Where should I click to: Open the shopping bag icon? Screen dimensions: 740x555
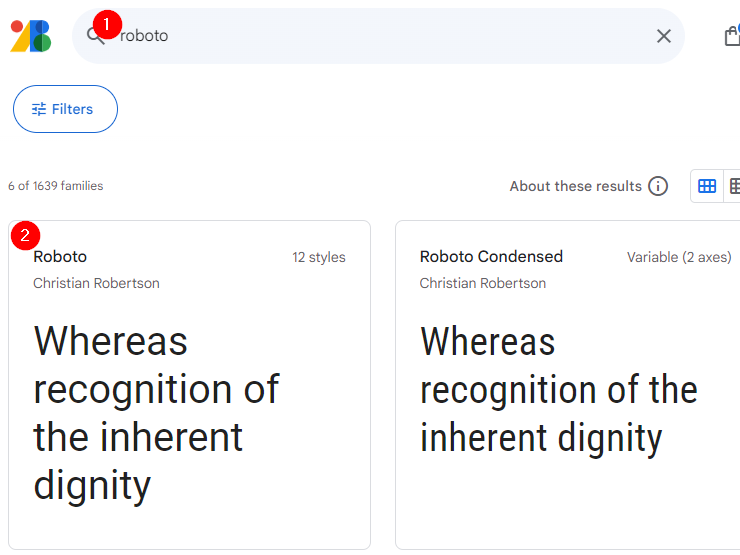[732, 36]
